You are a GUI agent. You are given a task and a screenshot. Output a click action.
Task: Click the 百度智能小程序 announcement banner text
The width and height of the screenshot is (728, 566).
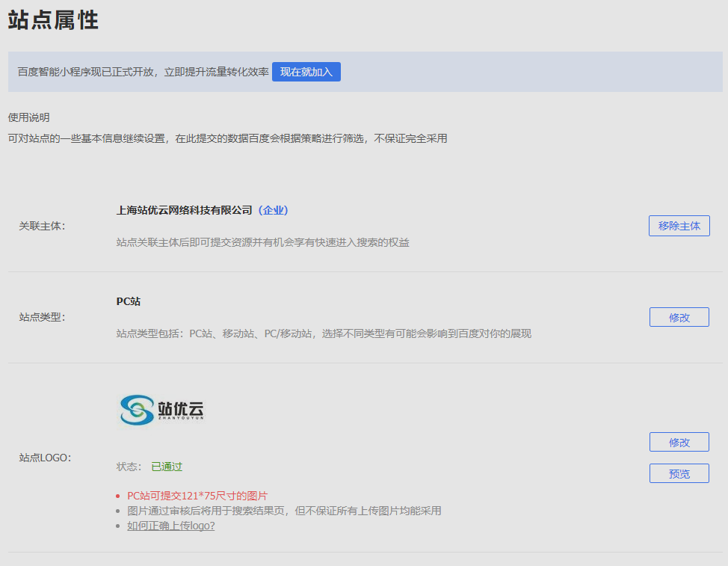[x=143, y=72]
